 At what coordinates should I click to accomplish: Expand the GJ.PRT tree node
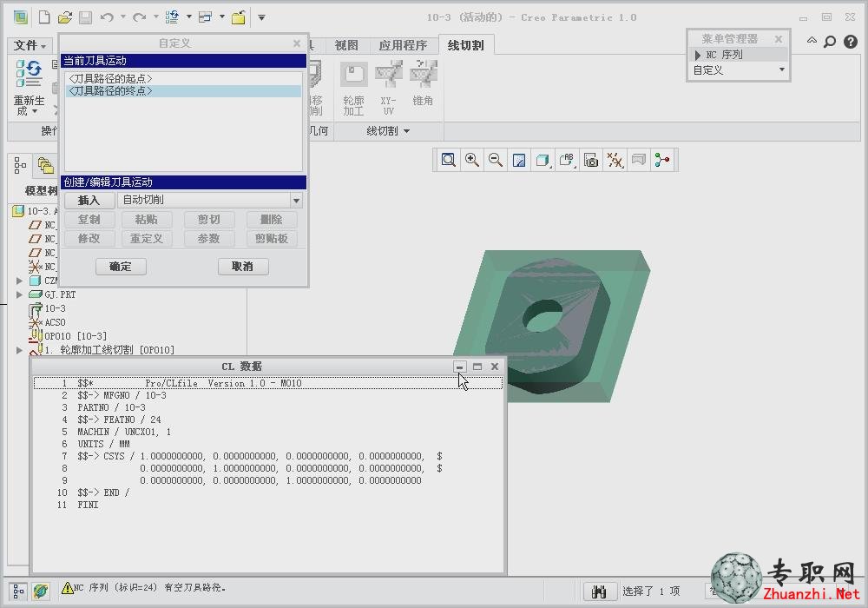[19, 294]
